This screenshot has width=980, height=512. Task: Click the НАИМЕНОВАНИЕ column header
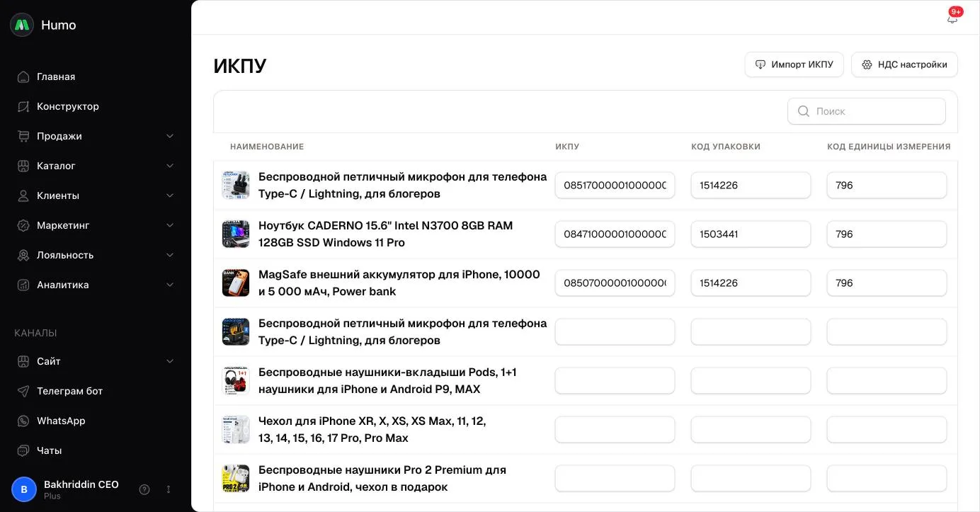tap(267, 147)
